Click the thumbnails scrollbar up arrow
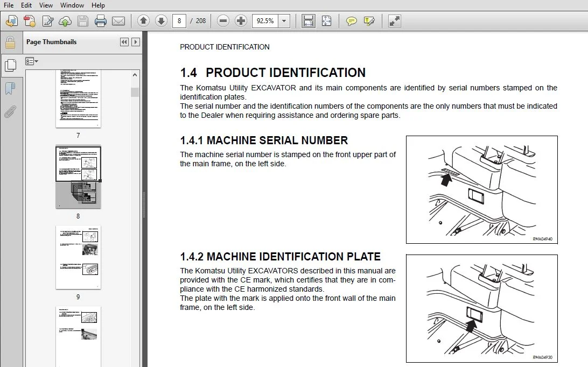588x367 pixels. pos(135,75)
